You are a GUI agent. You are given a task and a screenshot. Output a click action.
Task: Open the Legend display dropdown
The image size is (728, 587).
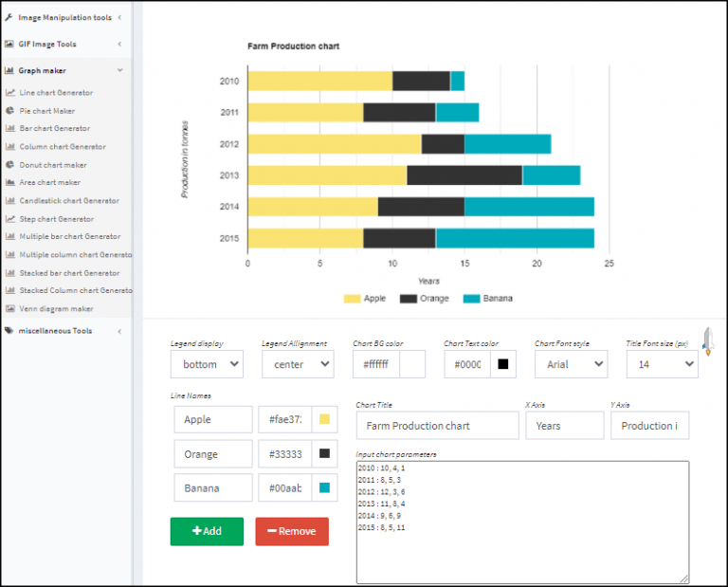pyautogui.click(x=207, y=364)
